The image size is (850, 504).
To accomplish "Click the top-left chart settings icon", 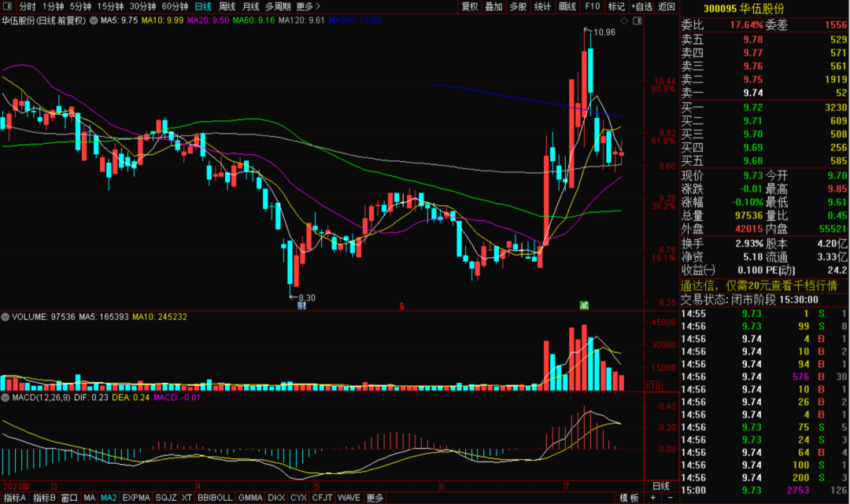I will coord(6,6).
